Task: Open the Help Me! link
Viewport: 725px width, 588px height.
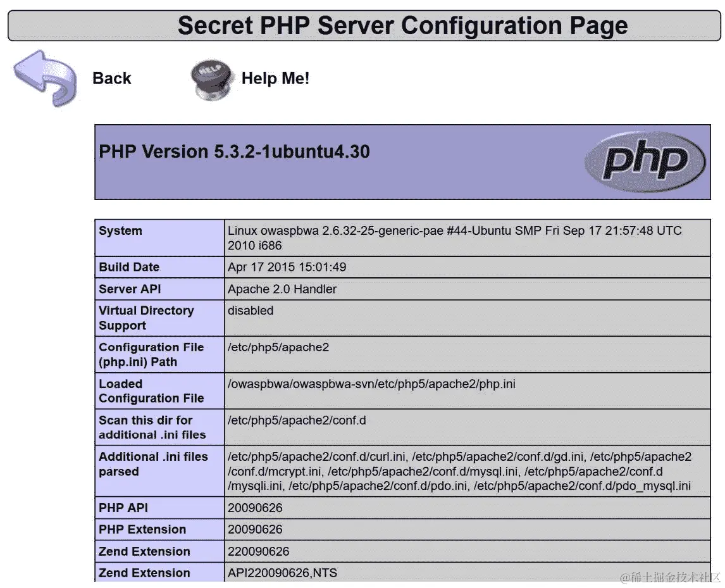Action: tap(275, 78)
